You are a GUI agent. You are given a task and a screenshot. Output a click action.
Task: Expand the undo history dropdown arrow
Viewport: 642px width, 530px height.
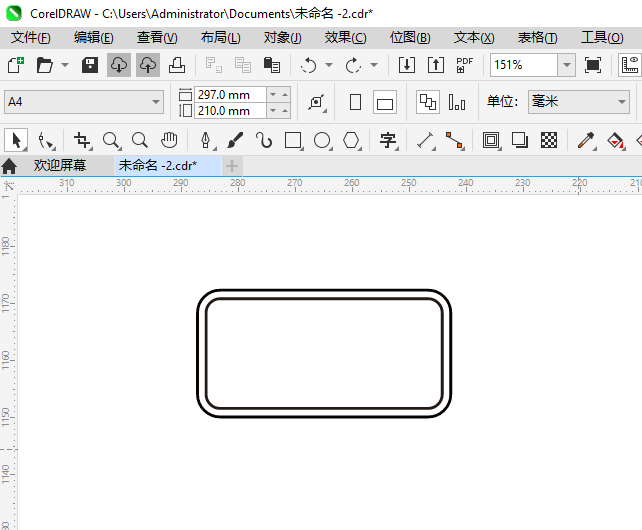pos(329,65)
